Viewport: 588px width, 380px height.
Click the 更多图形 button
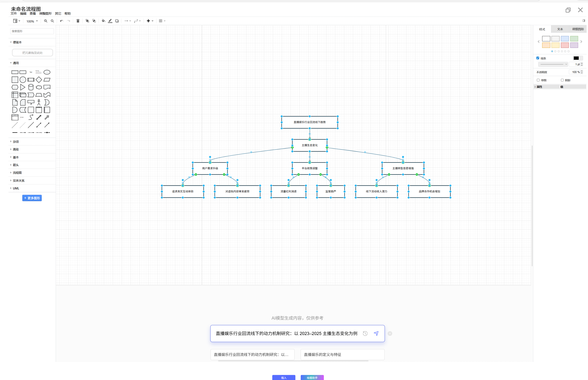[x=32, y=198]
